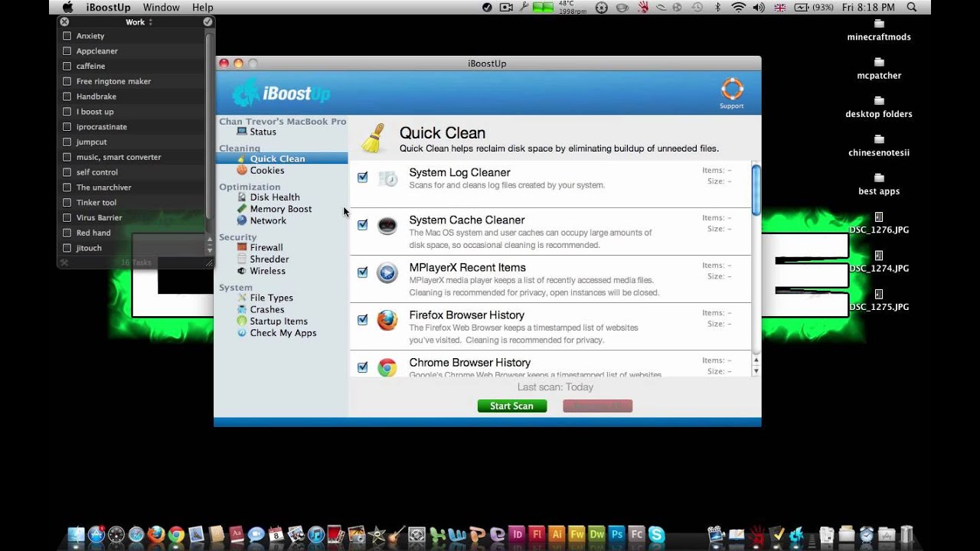Open Network under Optimization

coord(268,220)
